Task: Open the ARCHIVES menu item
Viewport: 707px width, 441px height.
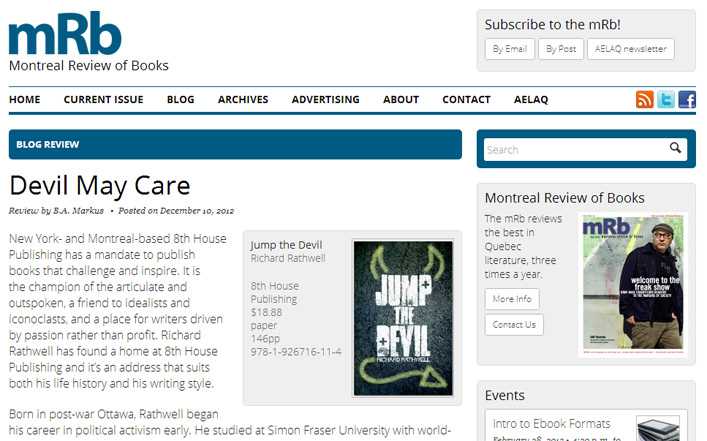Action: [243, 100]
